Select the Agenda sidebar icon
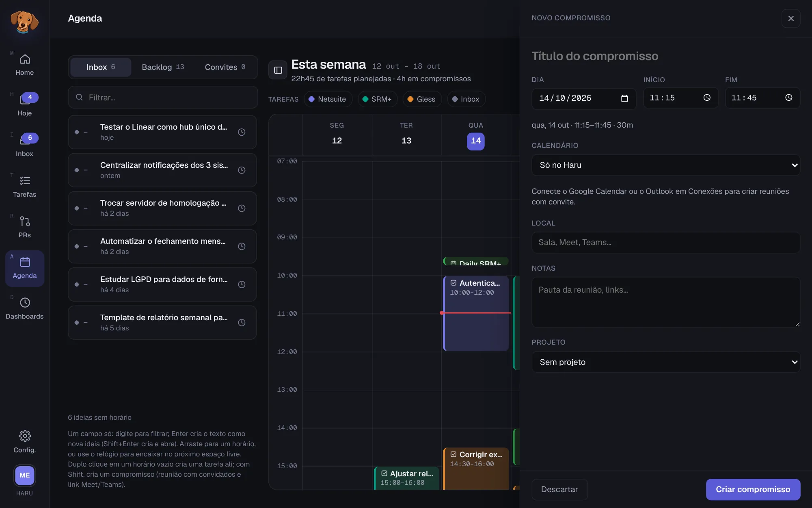 click(24, 268)
